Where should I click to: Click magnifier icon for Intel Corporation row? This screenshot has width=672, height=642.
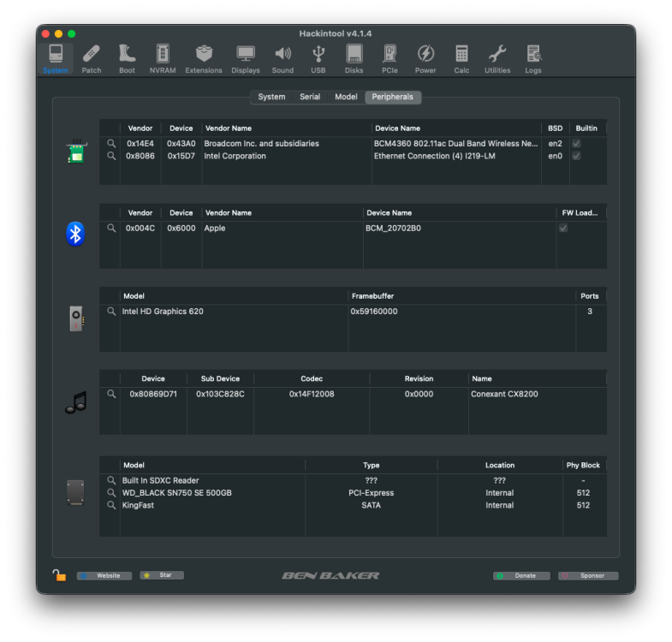click(111, 156)
